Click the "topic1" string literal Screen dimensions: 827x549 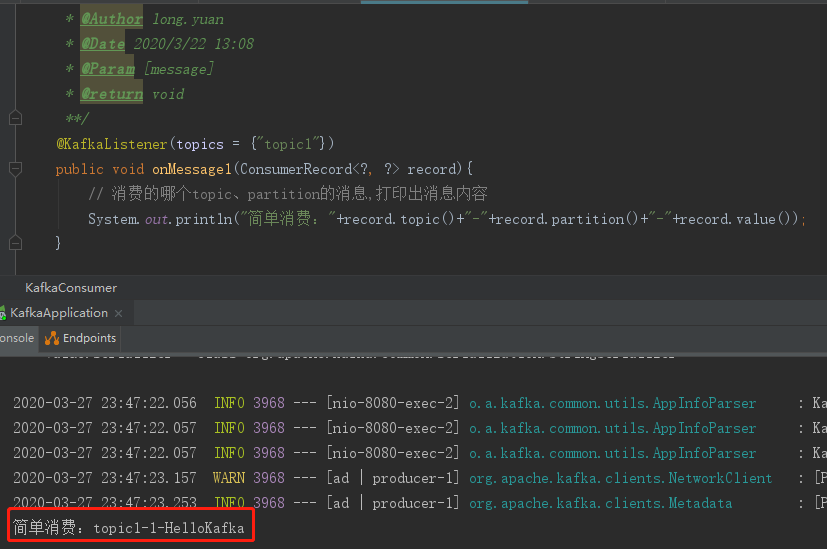pos(287,144)
